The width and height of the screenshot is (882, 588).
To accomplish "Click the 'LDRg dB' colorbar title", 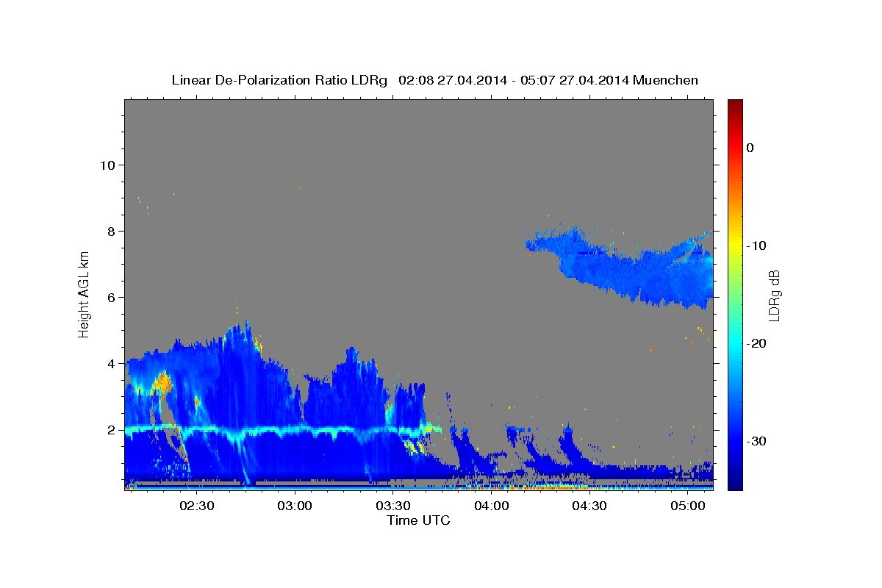I will pyautogui.click(x=775, y=295).
